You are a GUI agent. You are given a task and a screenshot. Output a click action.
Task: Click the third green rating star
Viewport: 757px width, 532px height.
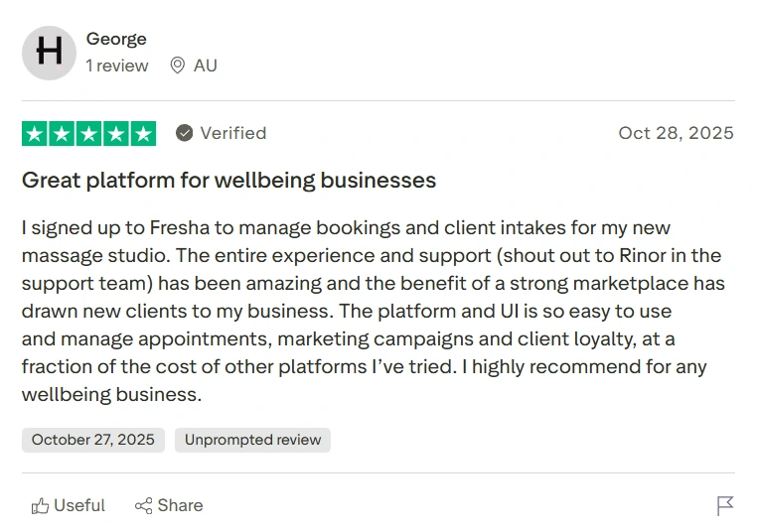(x=88, y=134)
